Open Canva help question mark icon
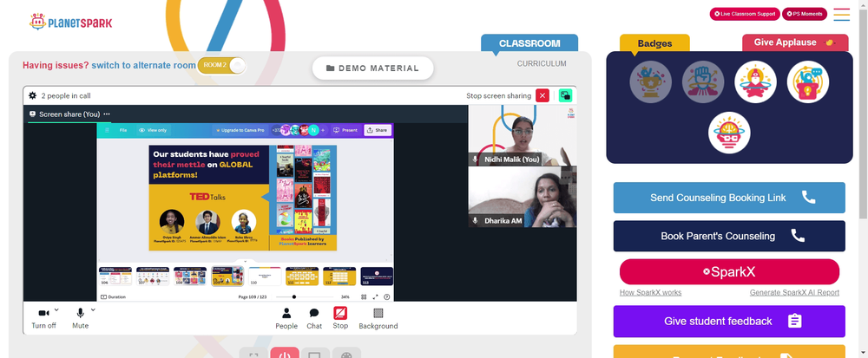Image resolution: width=868 pixels, height=358 pixels. [387, 296]
